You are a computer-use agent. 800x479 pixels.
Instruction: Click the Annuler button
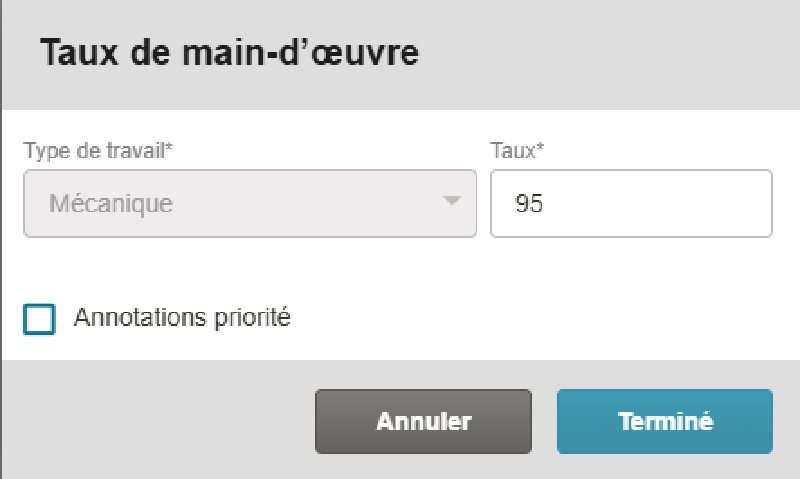pos(423,421)
